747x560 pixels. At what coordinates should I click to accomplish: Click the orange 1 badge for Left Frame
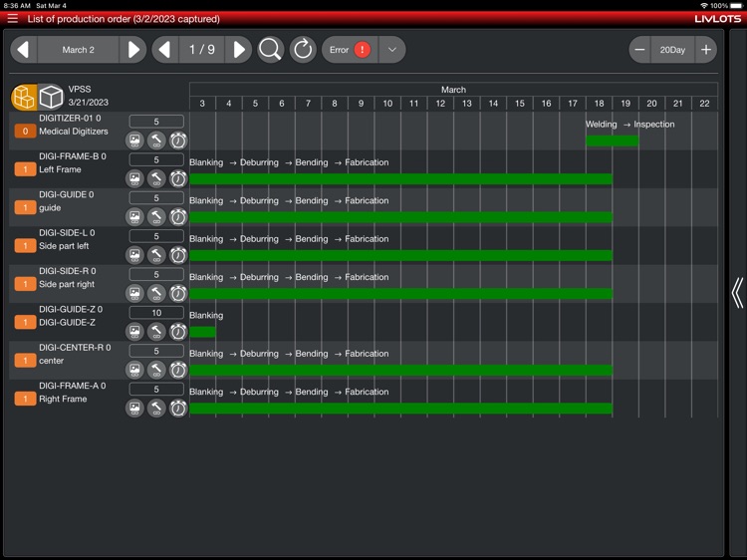click(x=25, y=169)
